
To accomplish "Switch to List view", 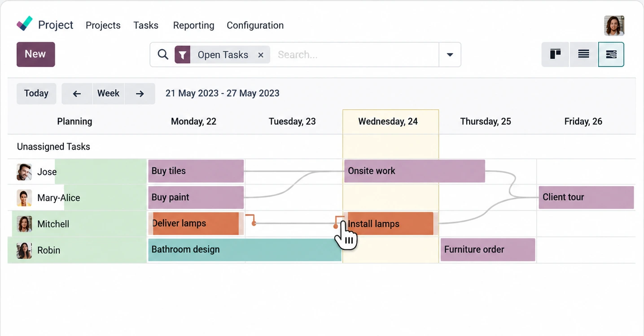I will pyautogui.click(x=583, y=54).
